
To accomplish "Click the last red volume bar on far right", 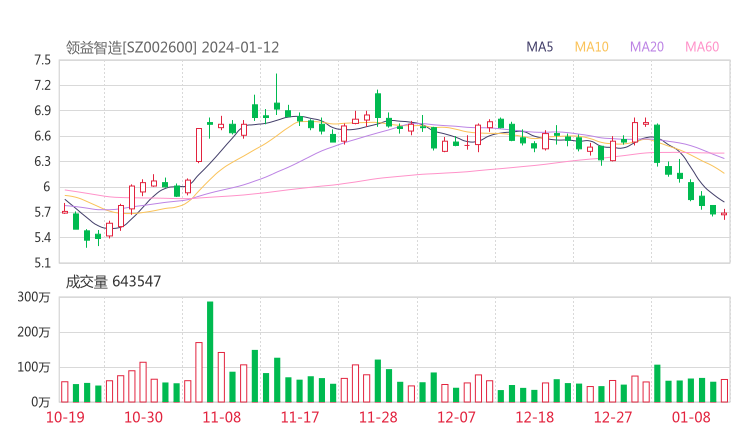I will (x=724, y=391).
